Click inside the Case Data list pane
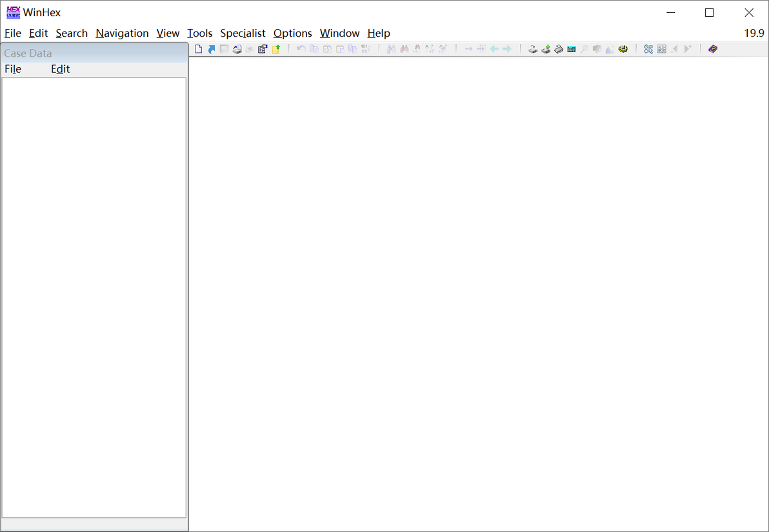The width and height of the screenshot is (769, 532). coord(94,297)
